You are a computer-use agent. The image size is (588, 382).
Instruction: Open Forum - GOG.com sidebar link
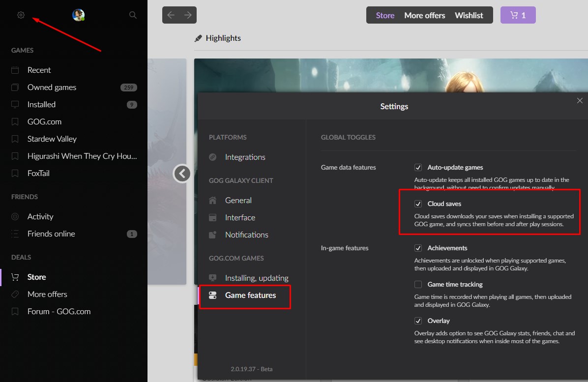coord(59,312)
